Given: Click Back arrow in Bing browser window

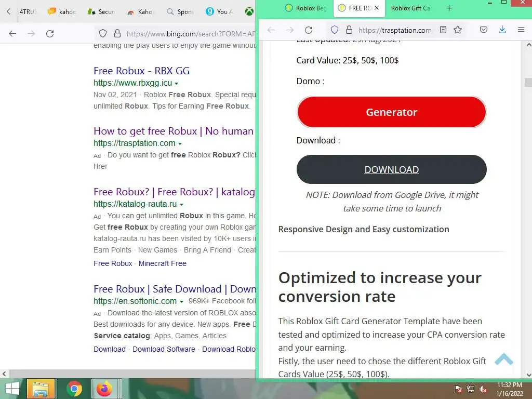Looking at the screenshot, I should coord(12,34).
